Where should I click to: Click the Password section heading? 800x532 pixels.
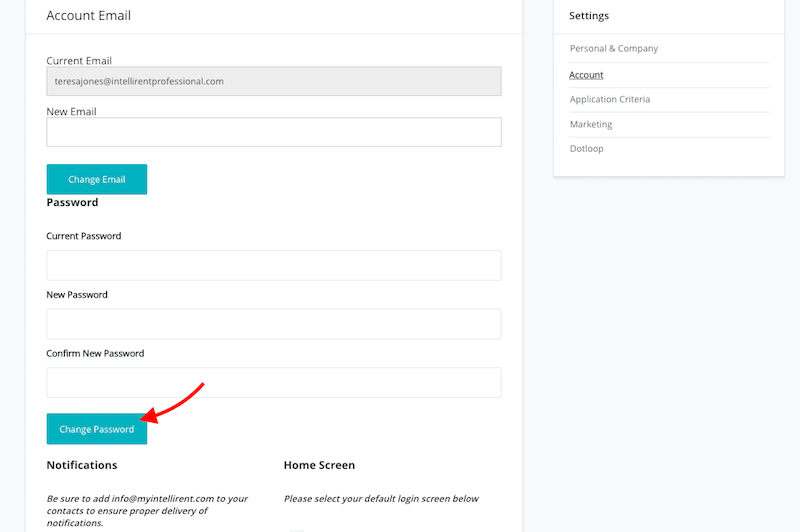point(72,202)
